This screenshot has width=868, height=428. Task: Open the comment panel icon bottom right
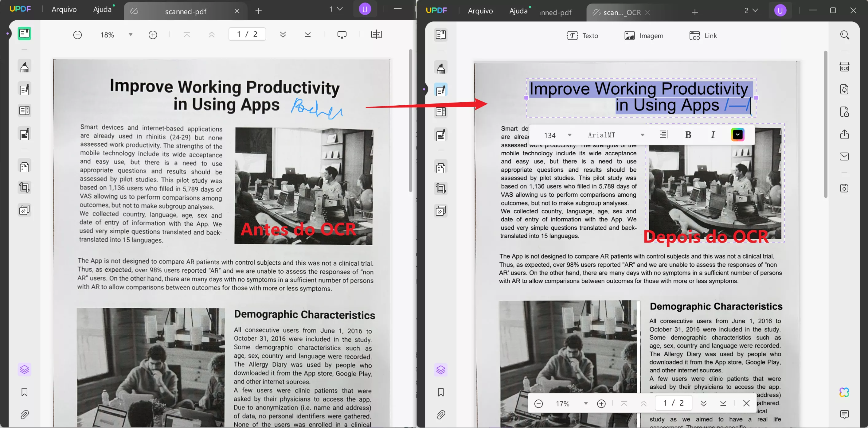pos(844,414)
